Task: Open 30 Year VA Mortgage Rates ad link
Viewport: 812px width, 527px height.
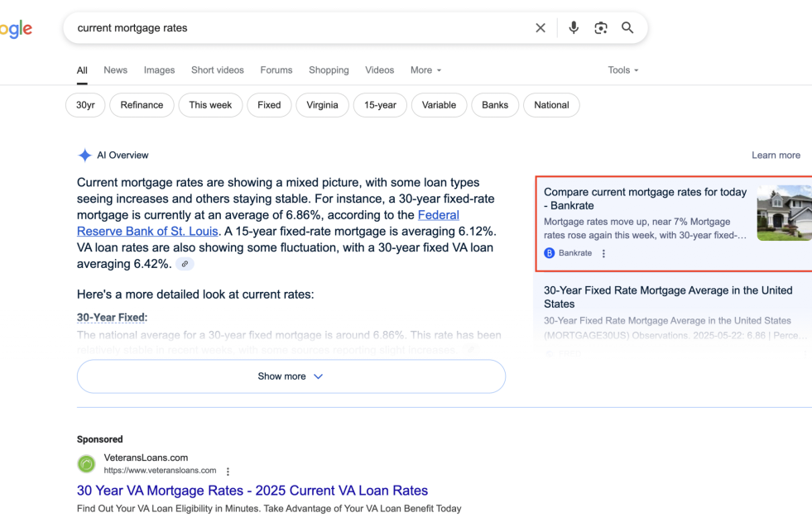Action: [252, 491]
